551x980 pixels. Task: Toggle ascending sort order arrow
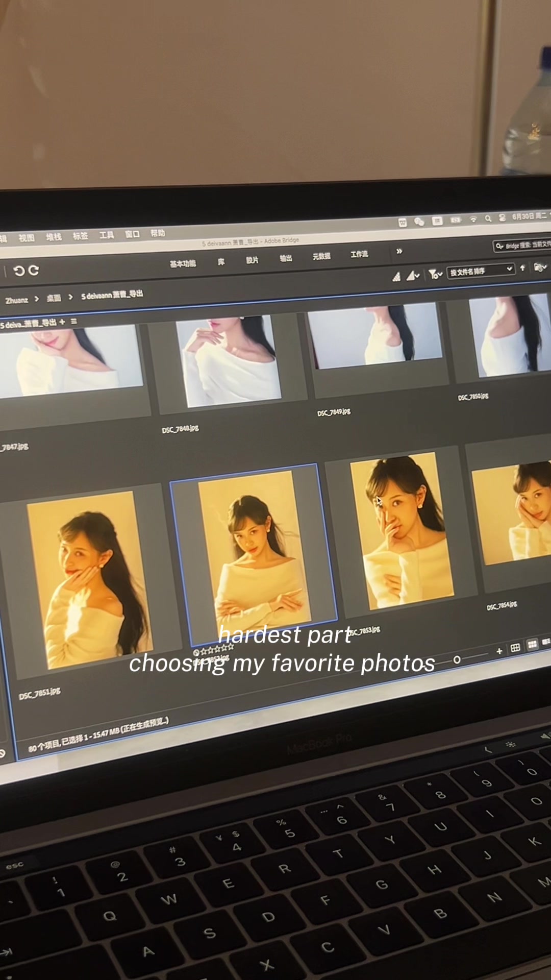pos(522,268)
